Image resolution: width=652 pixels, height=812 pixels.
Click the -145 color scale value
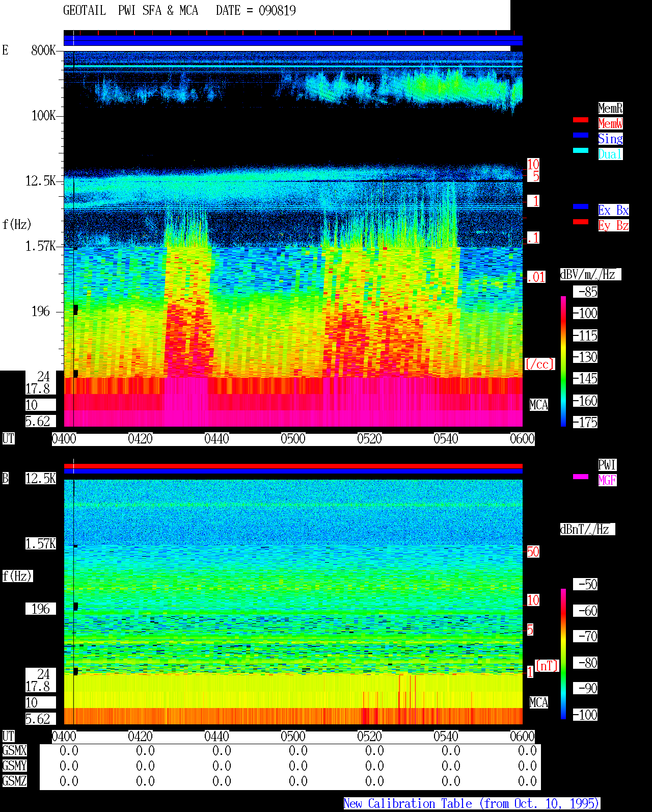[585, 378]
